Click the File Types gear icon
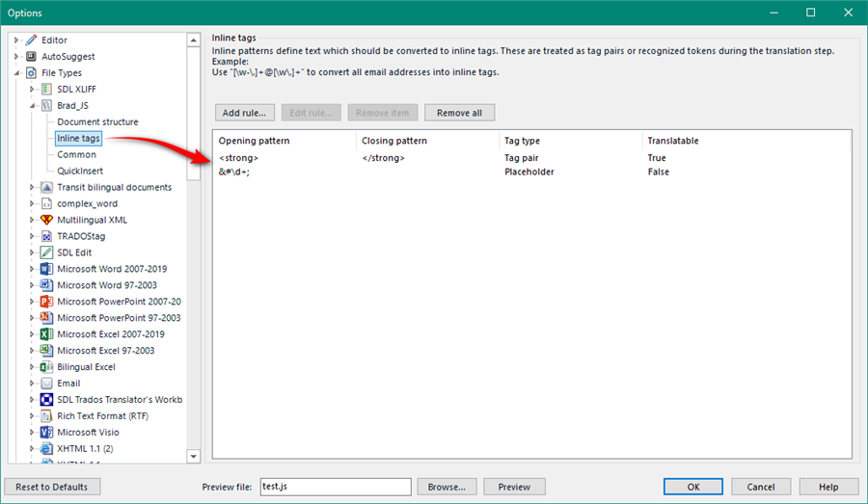Image resolution: width=868 pixels, height=504 pixels. (32, 73)
